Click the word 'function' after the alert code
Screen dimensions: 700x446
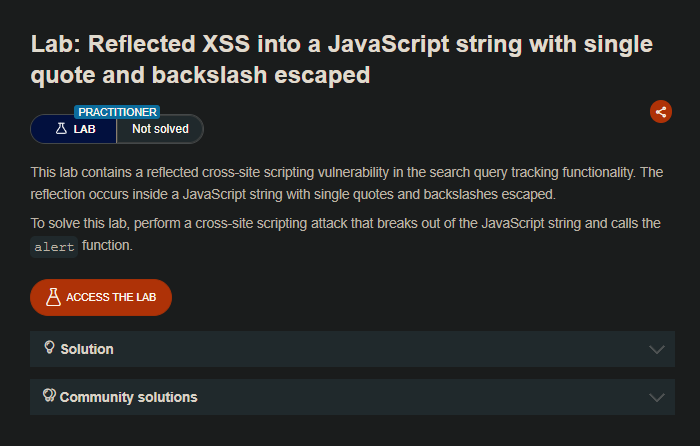coord(107,246)
